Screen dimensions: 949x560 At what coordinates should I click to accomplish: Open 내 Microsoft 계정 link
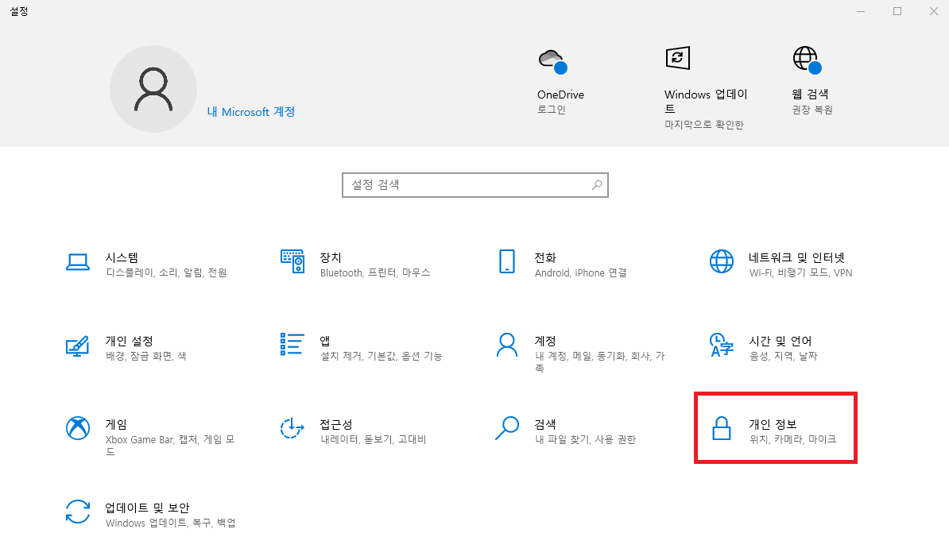click(x=250, y=112)
